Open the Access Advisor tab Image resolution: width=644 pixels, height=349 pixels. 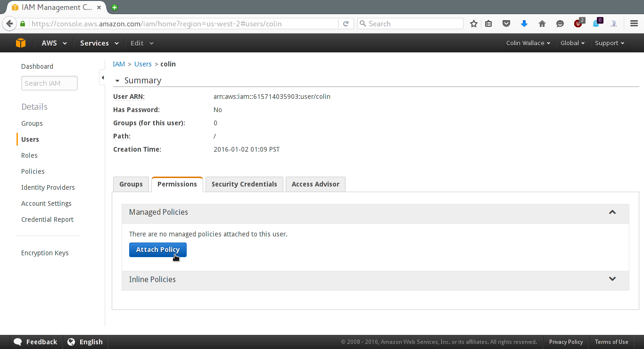[x=315, y=184]
